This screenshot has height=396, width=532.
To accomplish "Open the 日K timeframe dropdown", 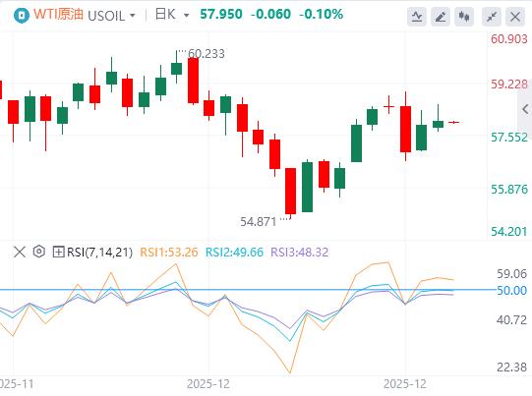I will click(172, 15).
